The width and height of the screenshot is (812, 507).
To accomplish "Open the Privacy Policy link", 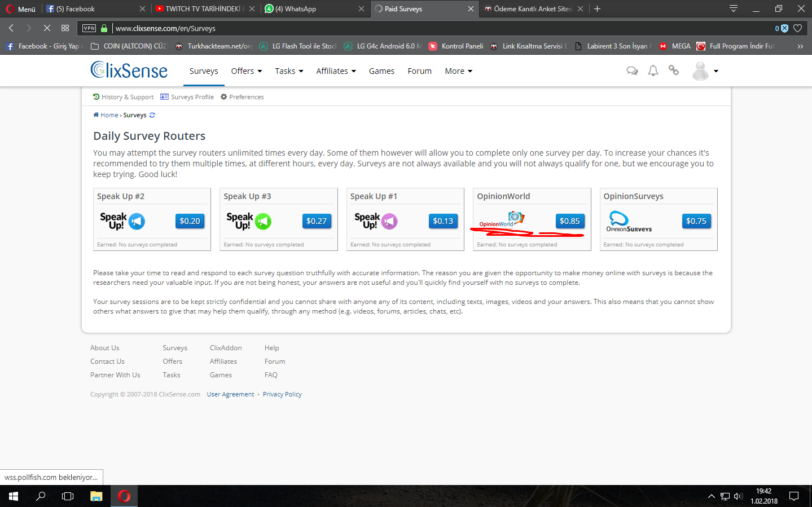I will coord(282,394).
